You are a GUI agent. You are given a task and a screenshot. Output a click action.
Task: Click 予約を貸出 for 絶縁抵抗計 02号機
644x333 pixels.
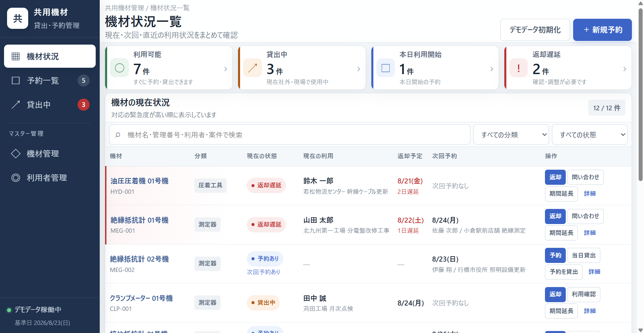pos(564,272)
